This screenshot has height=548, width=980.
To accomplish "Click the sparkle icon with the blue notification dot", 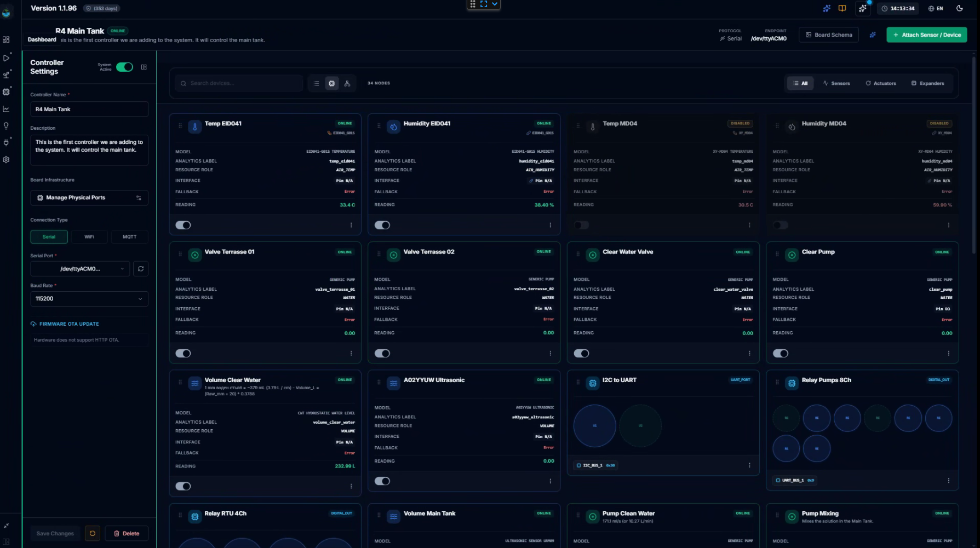I will 863,8.
